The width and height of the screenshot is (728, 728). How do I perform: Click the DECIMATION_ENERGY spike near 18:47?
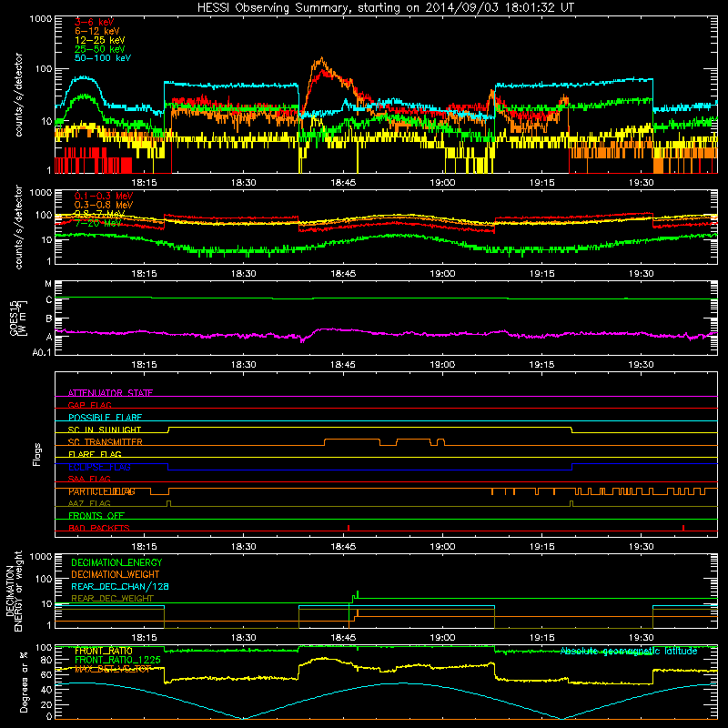[x=358, y=593]
